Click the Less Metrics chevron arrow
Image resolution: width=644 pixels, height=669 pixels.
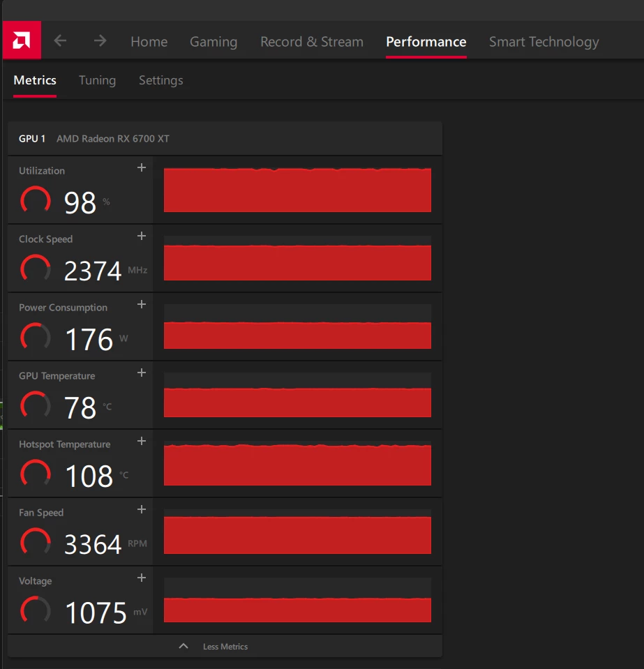click(x=184, y=646)
